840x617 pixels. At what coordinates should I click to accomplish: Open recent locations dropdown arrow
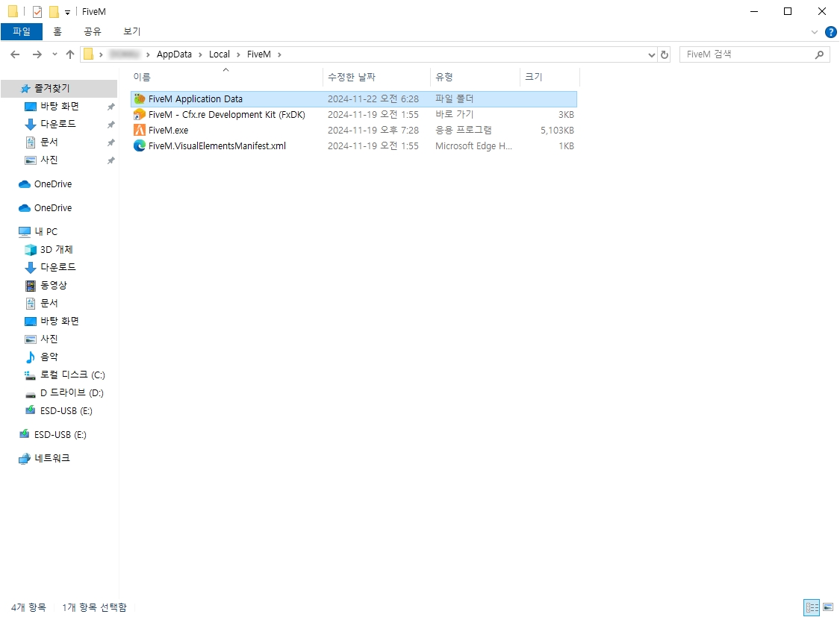(x=55, y=54)
